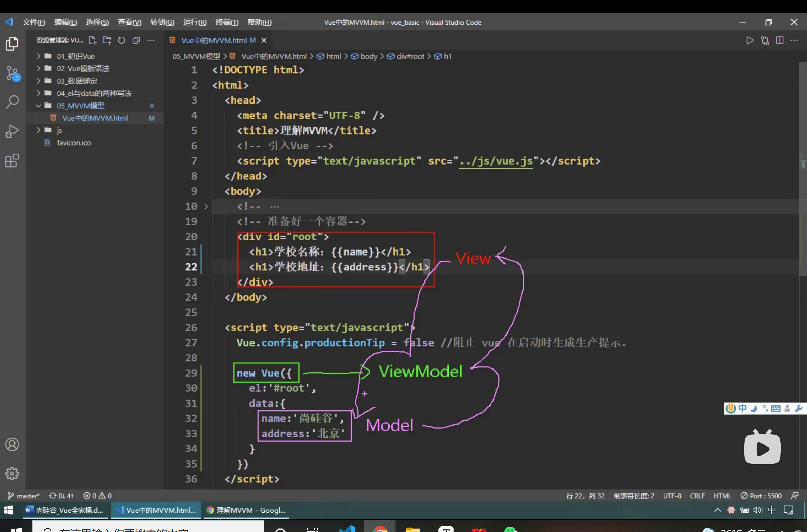Viewport: 807px width, 532px height.
Task: Toggle IME 中 language in input toolbar
Action: [742, 408]
